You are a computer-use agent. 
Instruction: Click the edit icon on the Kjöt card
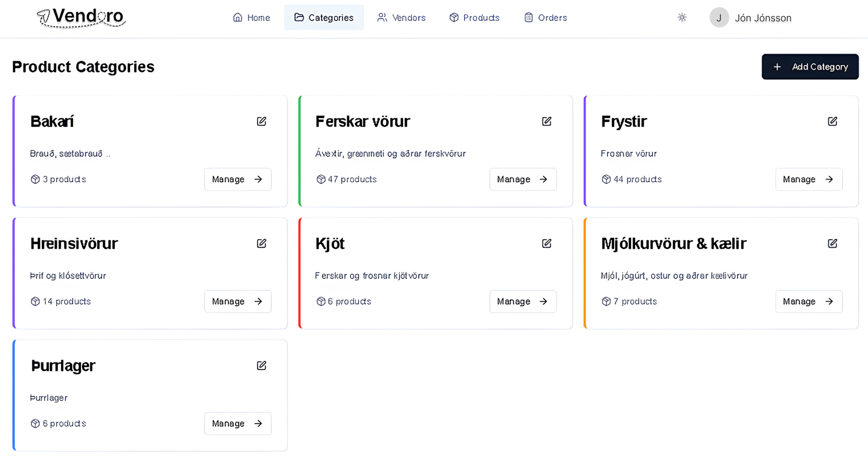pyautogui.click(x=546, y=243)
